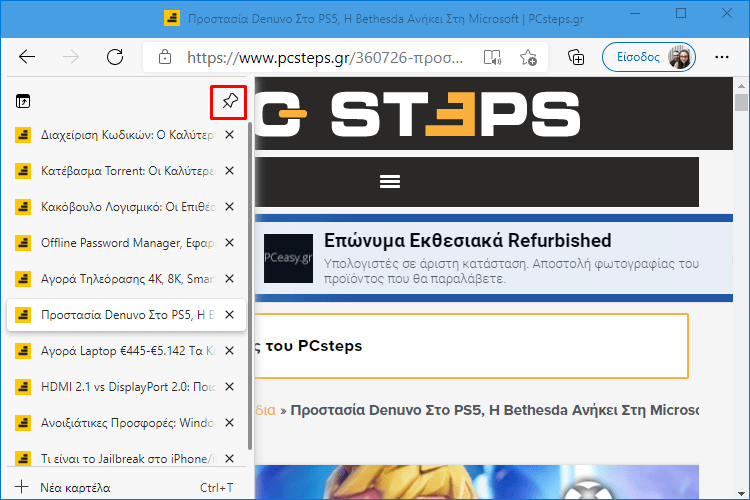The width and height of the screenshot is (750, 500).
Task: Open the hamburger menu on PCsteps site
Action: click(390, 181)
